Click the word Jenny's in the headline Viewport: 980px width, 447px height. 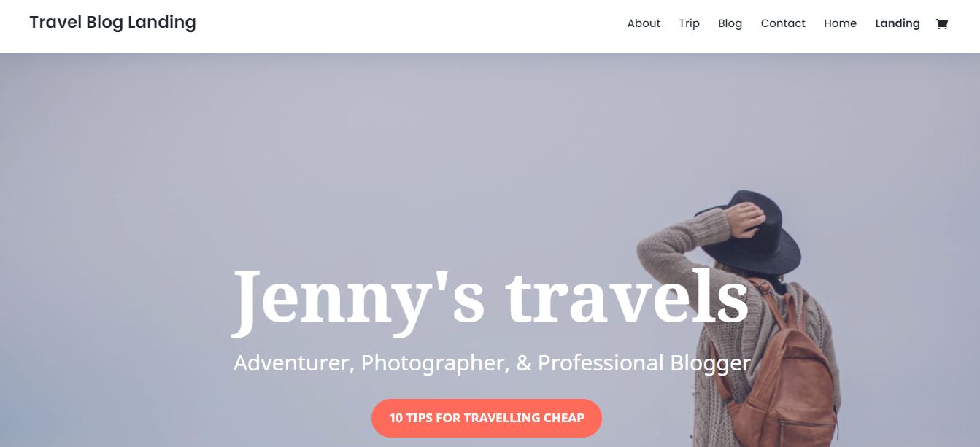click(358, 298)
